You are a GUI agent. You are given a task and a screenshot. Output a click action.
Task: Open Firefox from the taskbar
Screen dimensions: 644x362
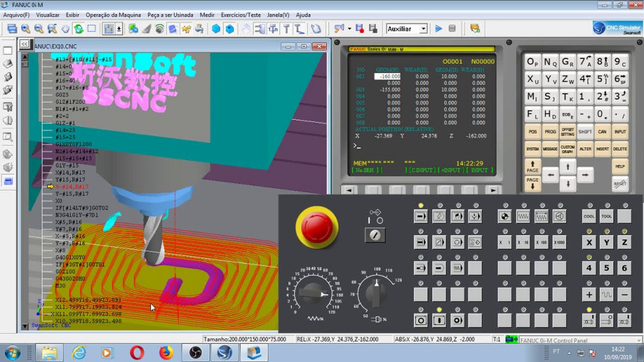pos(166,353)
